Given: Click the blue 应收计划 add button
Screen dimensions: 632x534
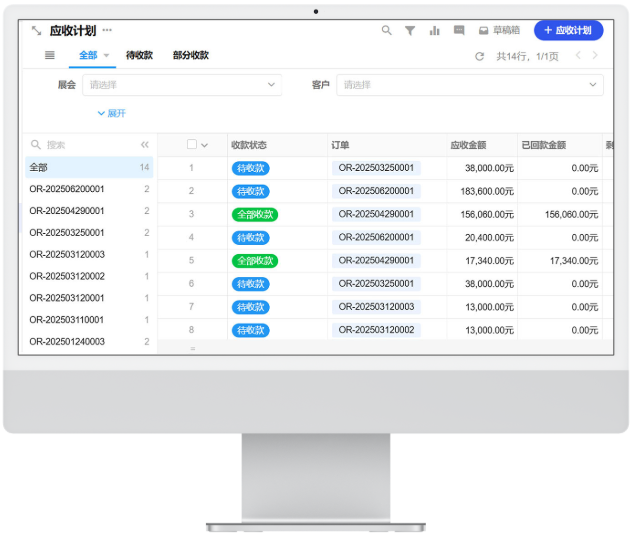Looking at the screenshot, I should click(x=568, y=31).
